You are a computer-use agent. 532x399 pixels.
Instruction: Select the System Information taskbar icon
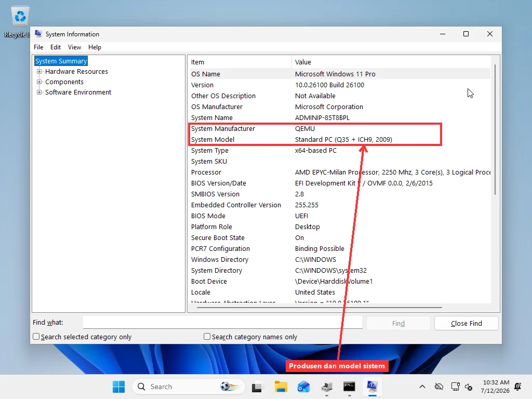pos(372,386)
